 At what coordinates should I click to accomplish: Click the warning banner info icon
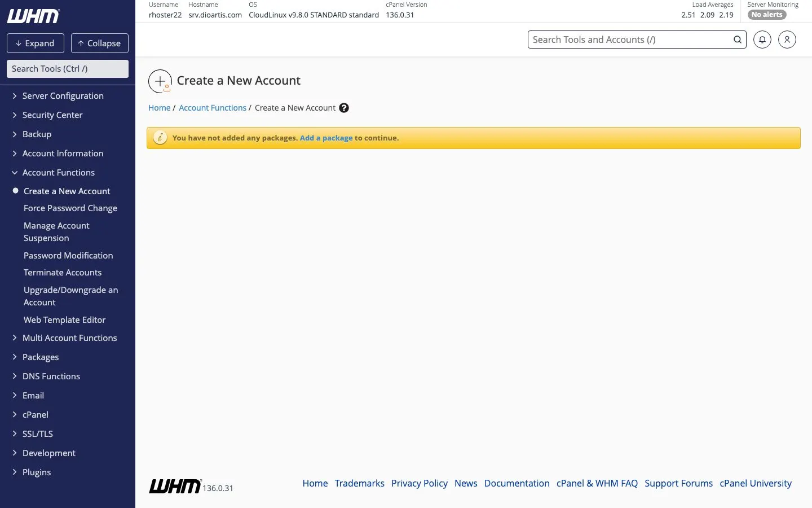[160, 138]
